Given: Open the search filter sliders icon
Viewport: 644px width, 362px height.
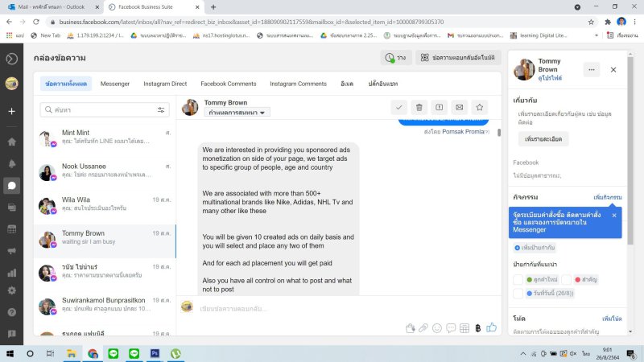Looking at the screenshot, I should pyautogui.click(x=161, y=110).
